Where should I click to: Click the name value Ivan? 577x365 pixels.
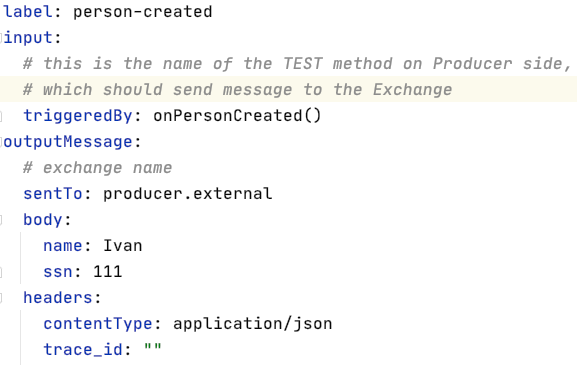point(123,246)
